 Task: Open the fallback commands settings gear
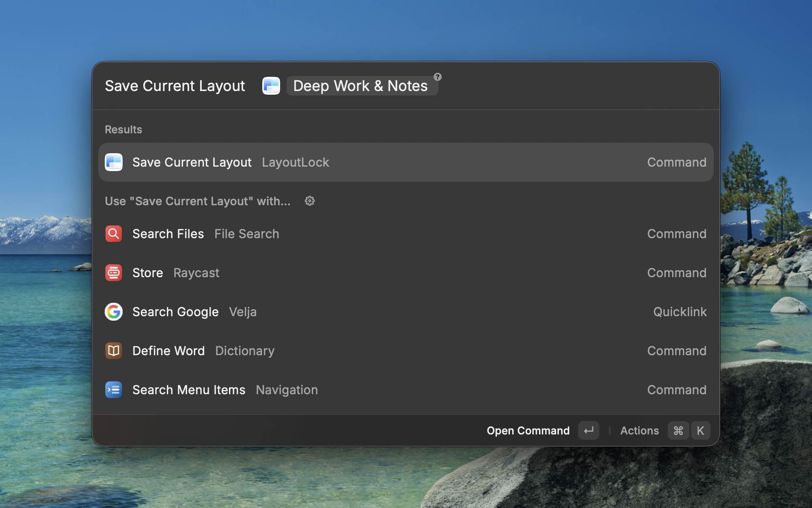point(310,201)
